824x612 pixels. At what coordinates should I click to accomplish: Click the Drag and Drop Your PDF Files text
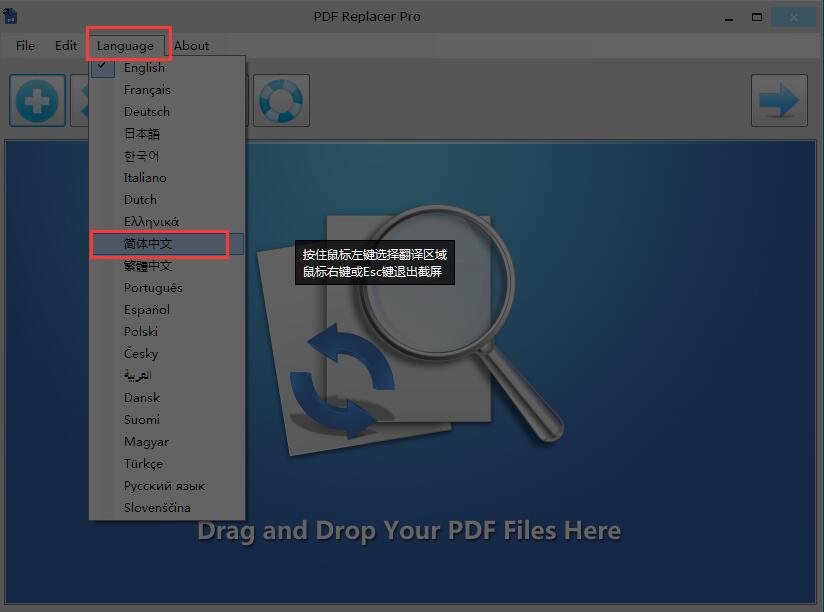409,531
